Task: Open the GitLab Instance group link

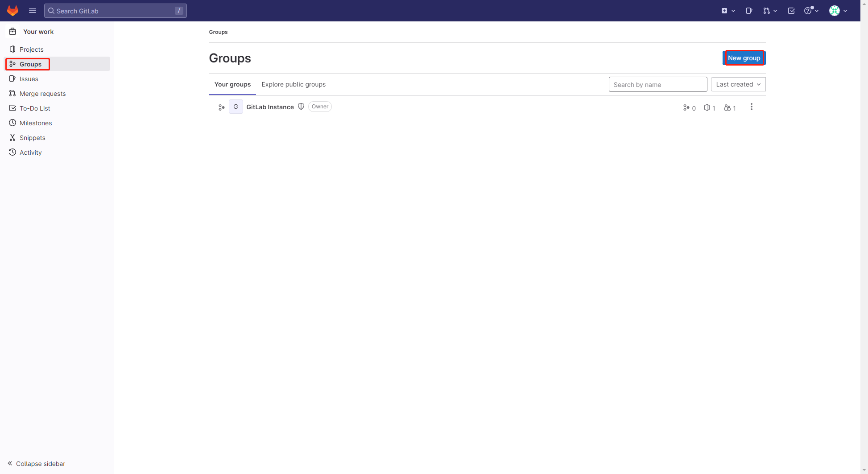Action: coord(270,107)
